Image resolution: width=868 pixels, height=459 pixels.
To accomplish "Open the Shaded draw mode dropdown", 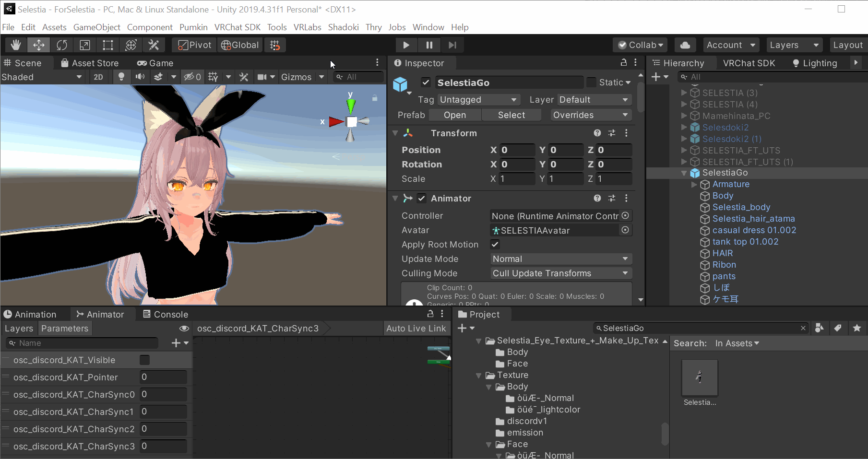I will coord(42,77).
